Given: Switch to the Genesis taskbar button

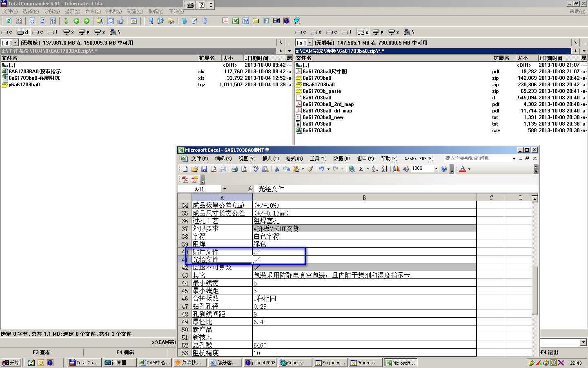Looking at the screenshot, I should [x=295, y=363].
